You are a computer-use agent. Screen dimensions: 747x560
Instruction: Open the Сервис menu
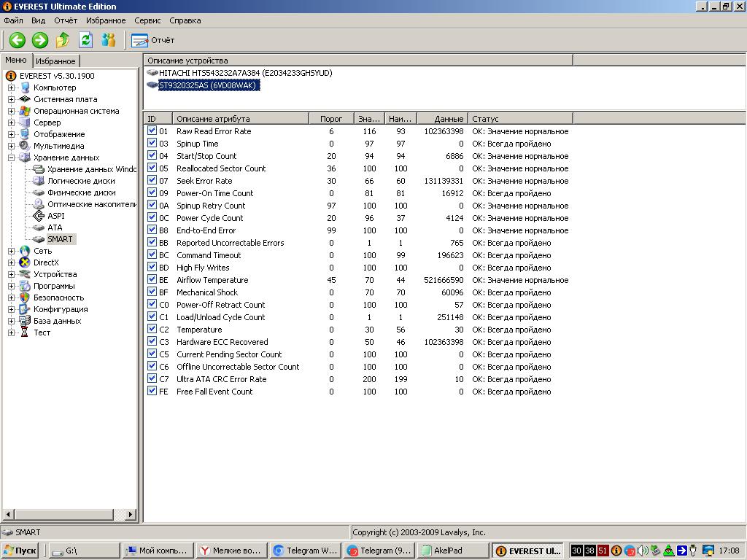click(x=147, y=20)
